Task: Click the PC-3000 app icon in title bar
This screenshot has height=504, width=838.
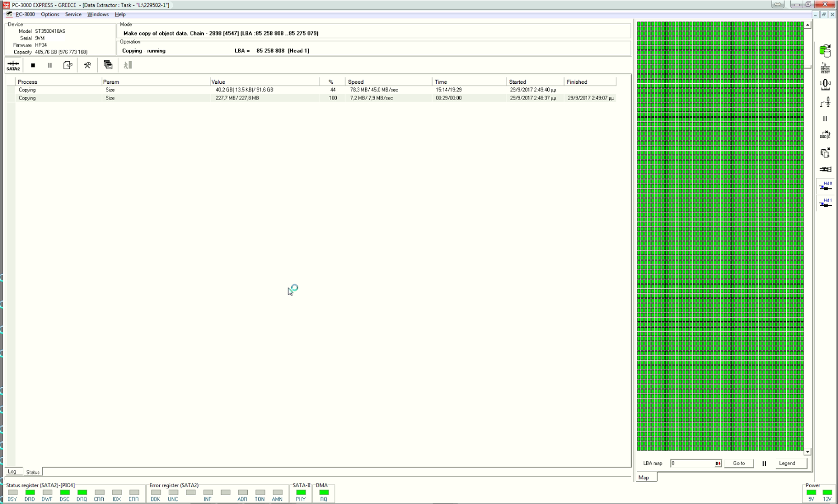Action: click(6, 5)
